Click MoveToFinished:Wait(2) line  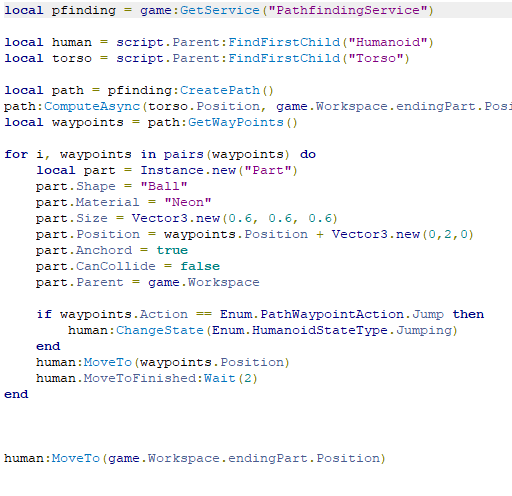[147, 378]
